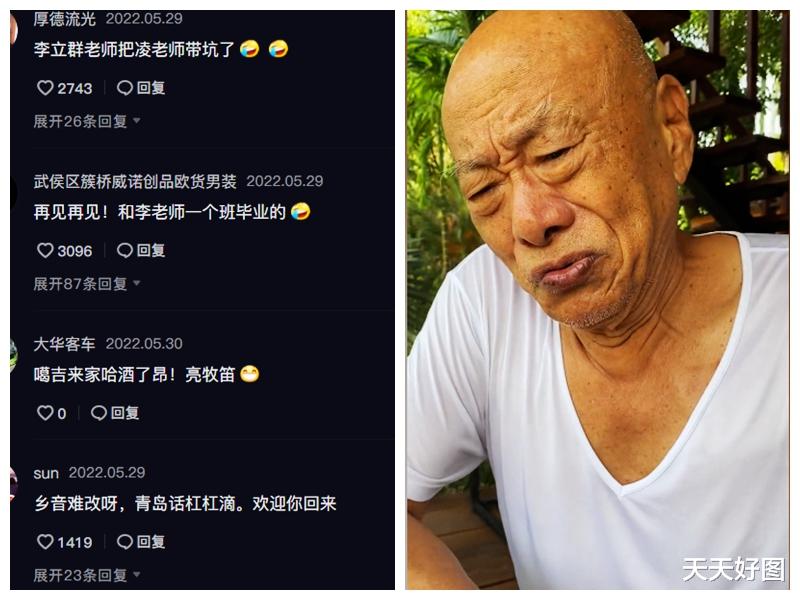Click the 天天好图 watermark
Screen dimensions: 800x600
734,569
